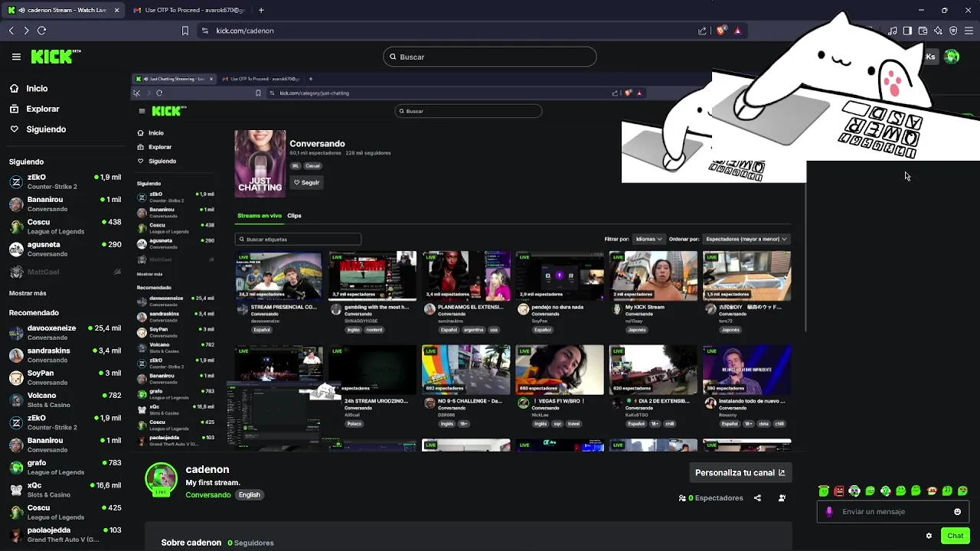This screenshot has height=551, width=980.
Task: Open SoyPan recommended channel
Action: 65,377
